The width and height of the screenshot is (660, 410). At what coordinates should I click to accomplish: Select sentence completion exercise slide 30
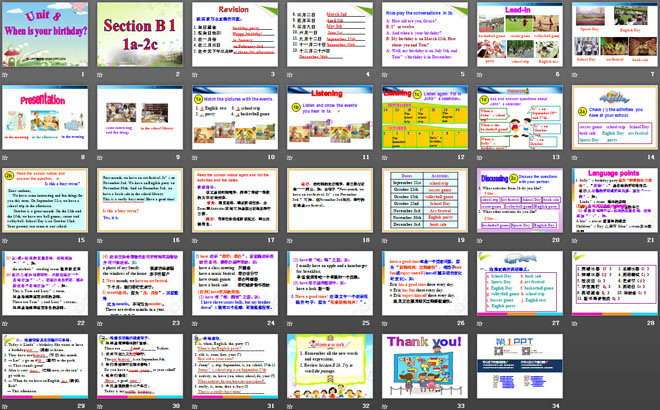coord(140,366)
